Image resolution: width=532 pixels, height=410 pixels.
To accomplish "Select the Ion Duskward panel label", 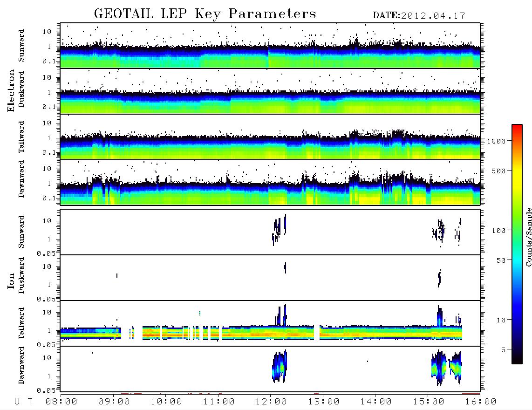I will point(21,275).
